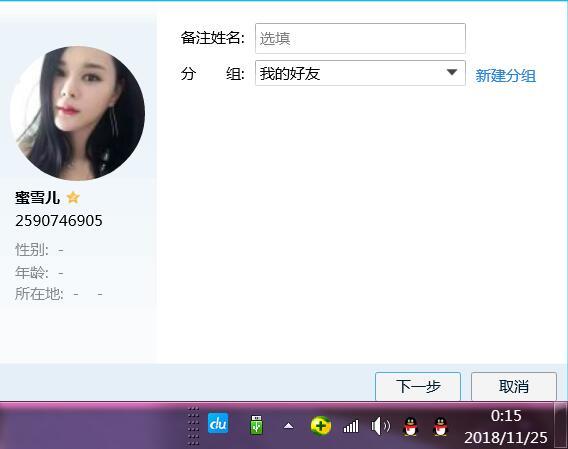Click the 备注姓名 input field

pyautogui.click(x=360, y=38)
